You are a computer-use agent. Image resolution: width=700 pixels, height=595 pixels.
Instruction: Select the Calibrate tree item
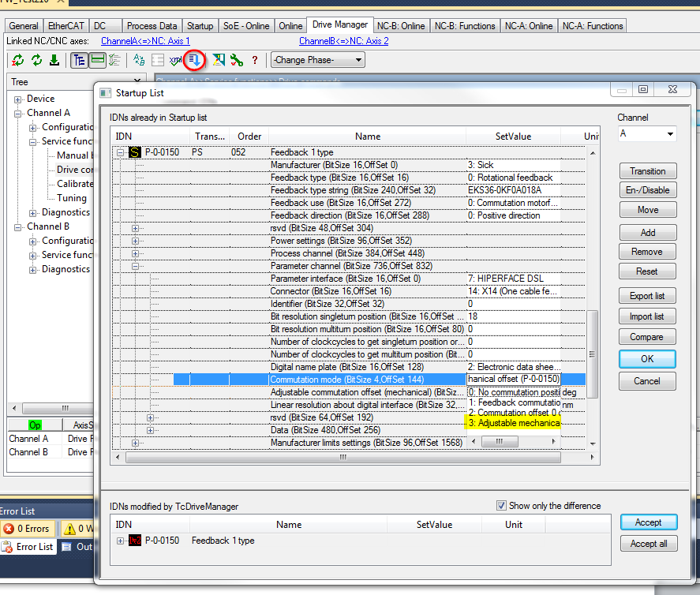pos(75,183)
